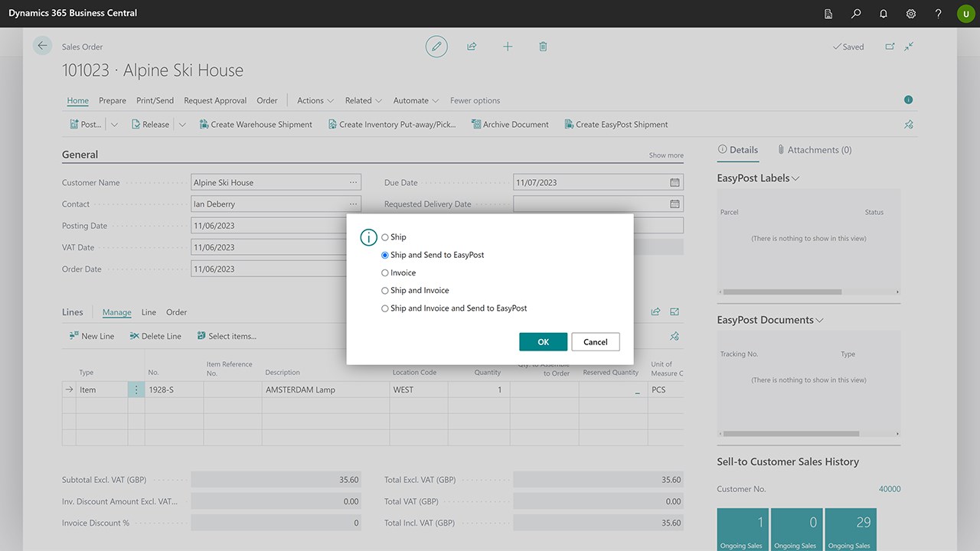This screenshot has height=551, width=980.
Task: Select Ship and Invoice and Send to EasyPost
Action: pyautogui.click(x=385, y=308)
